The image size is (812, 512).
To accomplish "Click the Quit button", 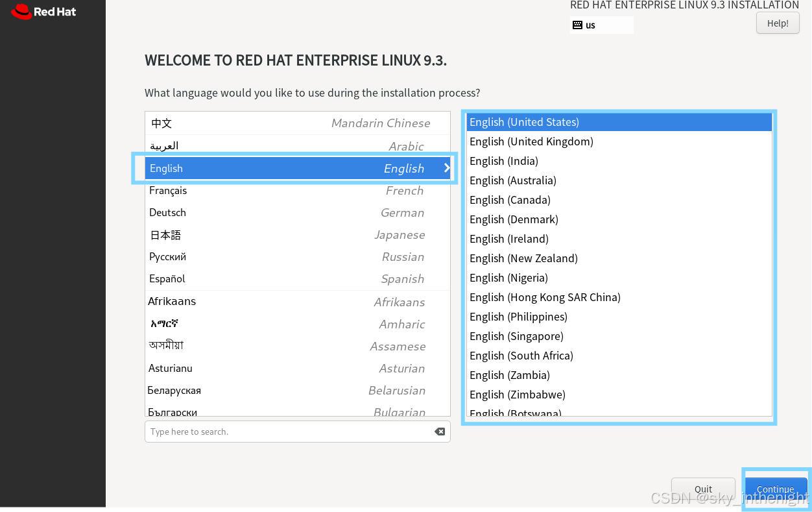I will (x=703, y=489).
